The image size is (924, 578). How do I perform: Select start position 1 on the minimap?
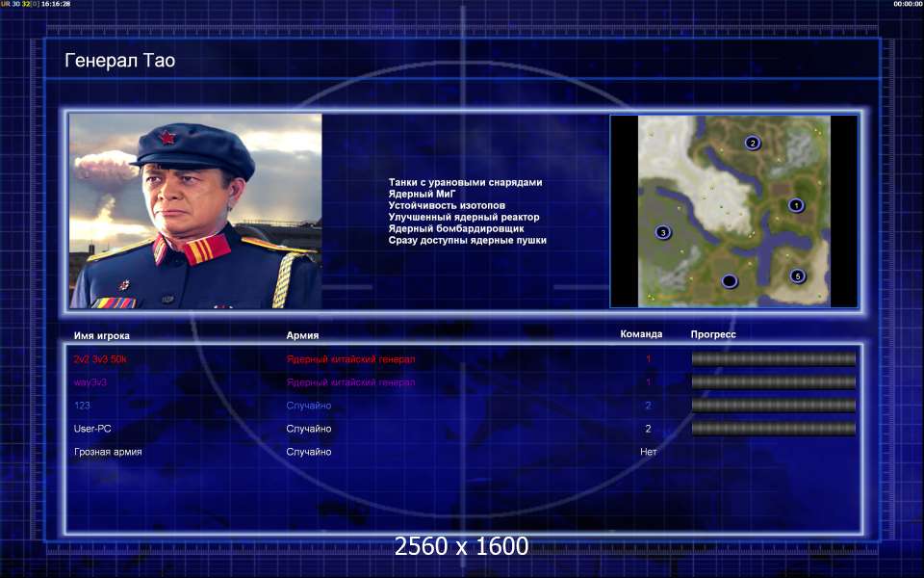click(x=796, y=205)
